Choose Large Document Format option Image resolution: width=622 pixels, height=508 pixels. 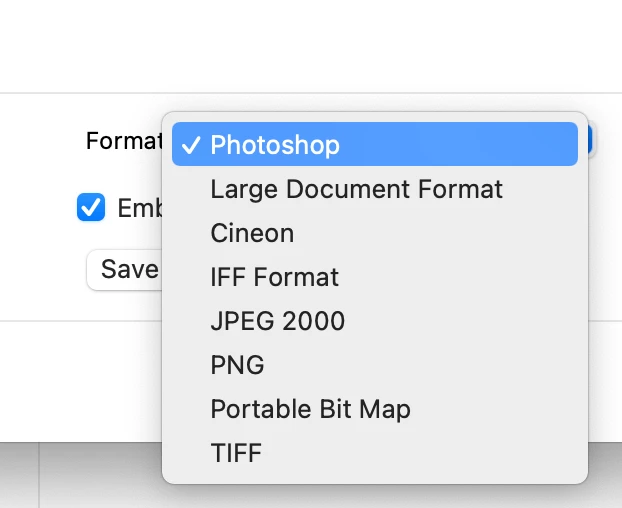click(356, 189)
